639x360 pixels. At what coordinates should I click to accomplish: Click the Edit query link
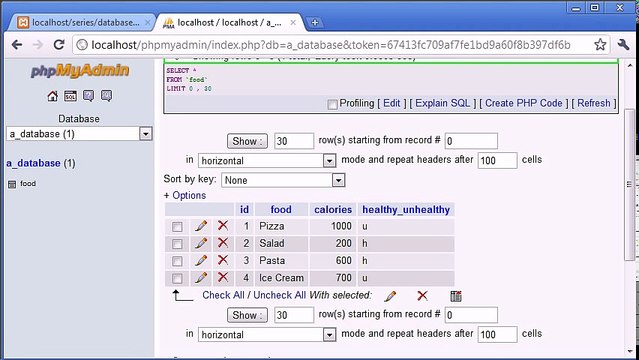click(392, 103)
